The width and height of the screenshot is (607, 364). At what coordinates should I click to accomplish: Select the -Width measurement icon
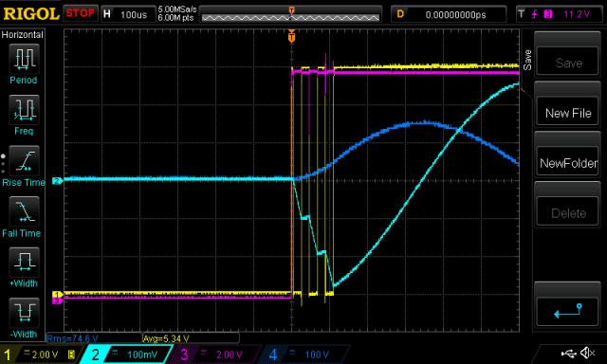point(24,313)
